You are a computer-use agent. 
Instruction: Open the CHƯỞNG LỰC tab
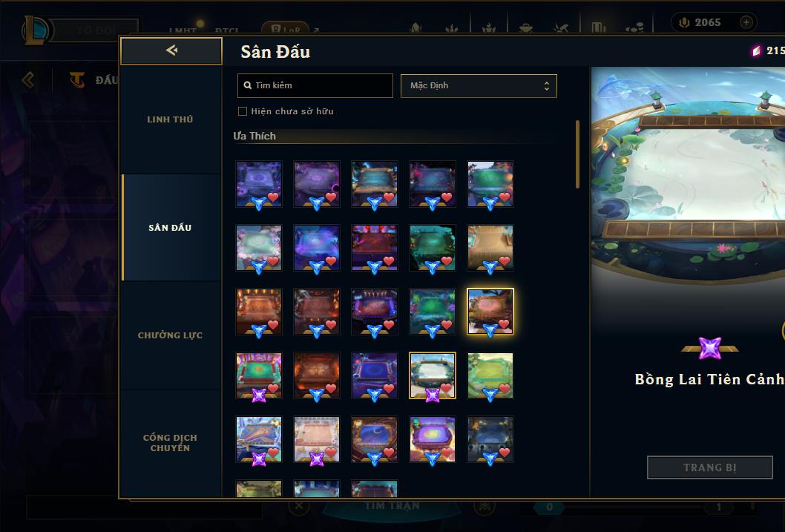(170, 335)
